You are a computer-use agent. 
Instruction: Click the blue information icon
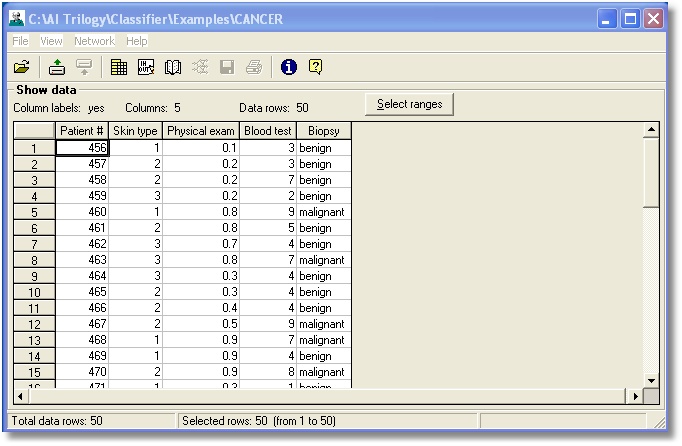tap(289, 67)
